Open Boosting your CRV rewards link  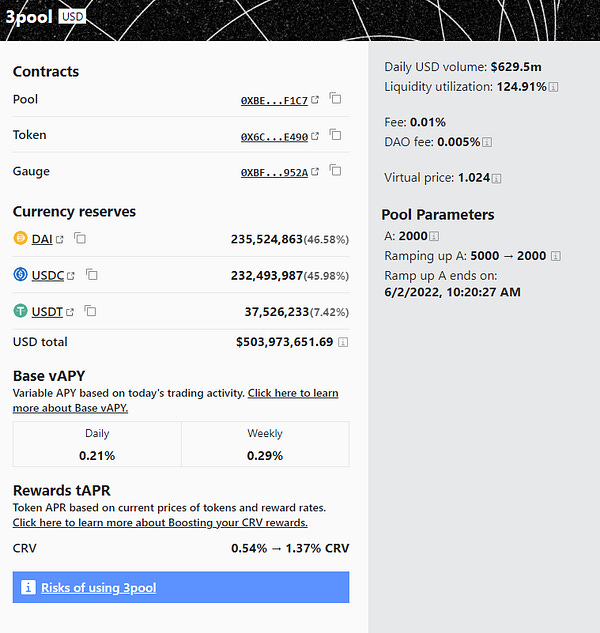pyautogui.click(x=160, y=522)
